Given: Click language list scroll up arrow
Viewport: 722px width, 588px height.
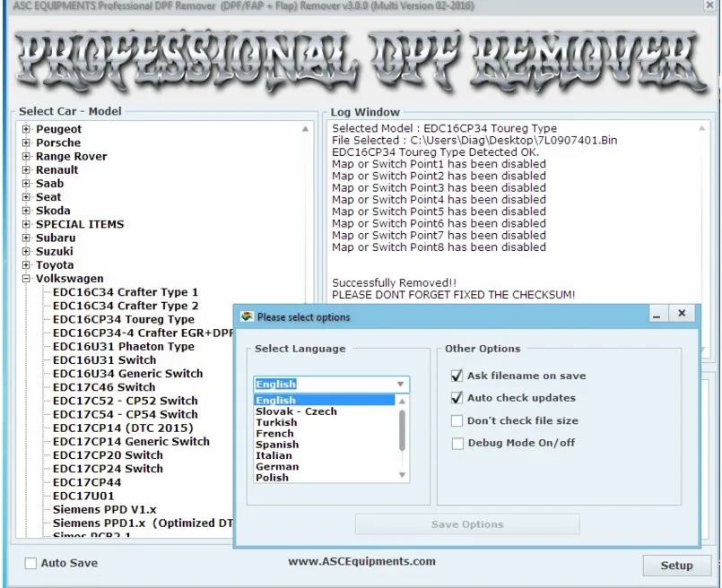Looking at the screenshot, I should pos(402,402).
